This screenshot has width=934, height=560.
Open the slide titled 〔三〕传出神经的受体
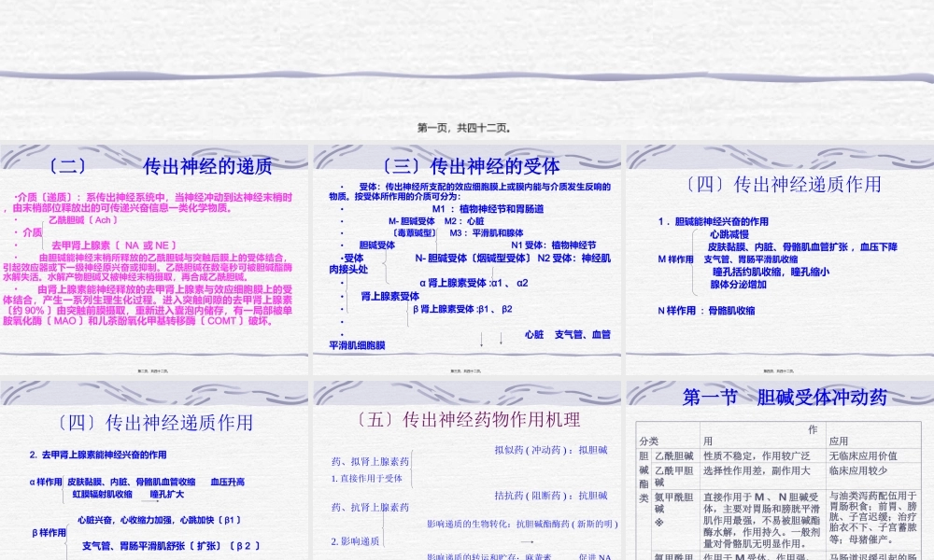467,247
